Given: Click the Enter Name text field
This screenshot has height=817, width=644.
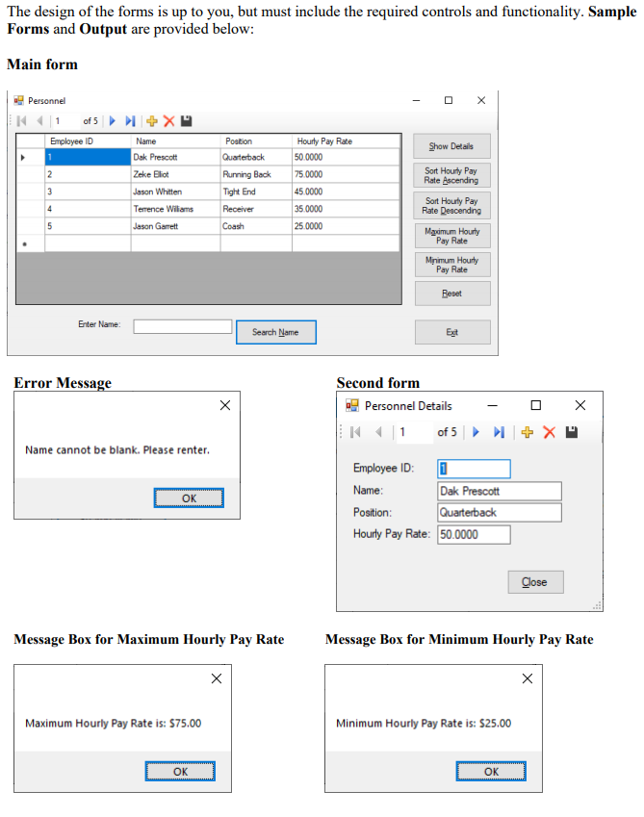Looking at the screenshot, I should click(182, 326).
